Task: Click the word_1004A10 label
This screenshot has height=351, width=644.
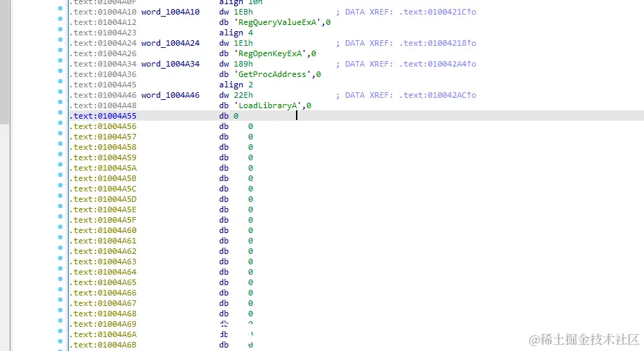Action: (171, 12)
